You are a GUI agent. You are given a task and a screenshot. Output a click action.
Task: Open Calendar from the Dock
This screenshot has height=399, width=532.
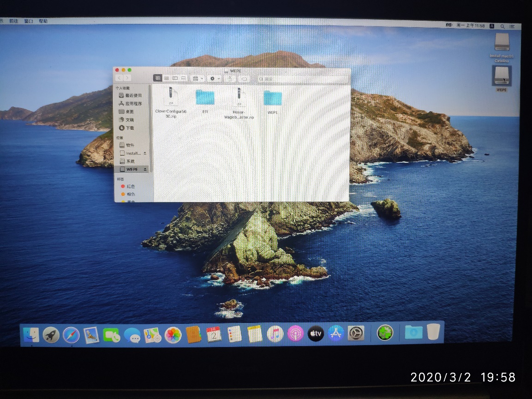[214, 334]
